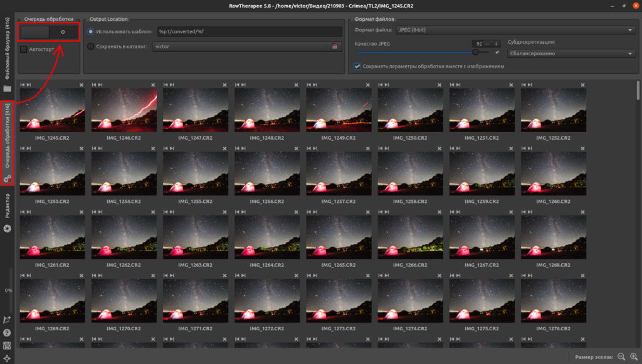Image resolution: width=642 pixels, height=364 pixels.
Task: Click the JPEG quality slider handle
Action: (x=475, y=53)
